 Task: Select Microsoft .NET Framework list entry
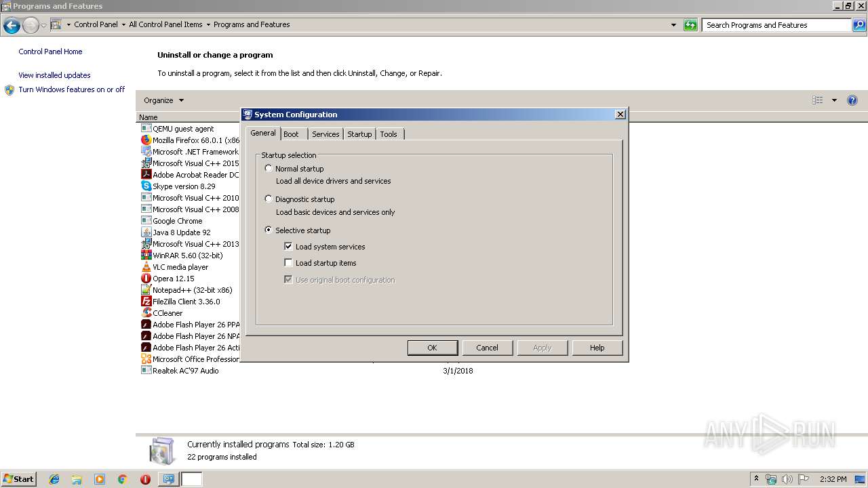point(189,151)
